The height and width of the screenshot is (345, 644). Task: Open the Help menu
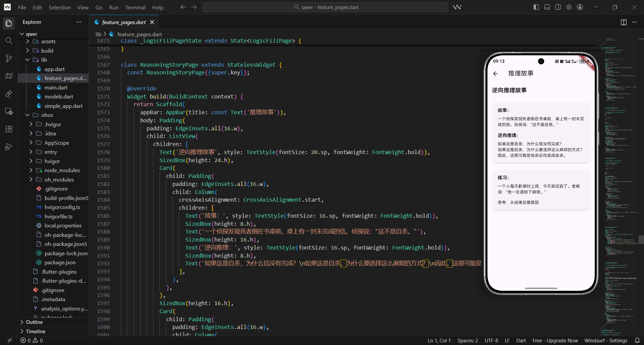click(x=158, y=7)
